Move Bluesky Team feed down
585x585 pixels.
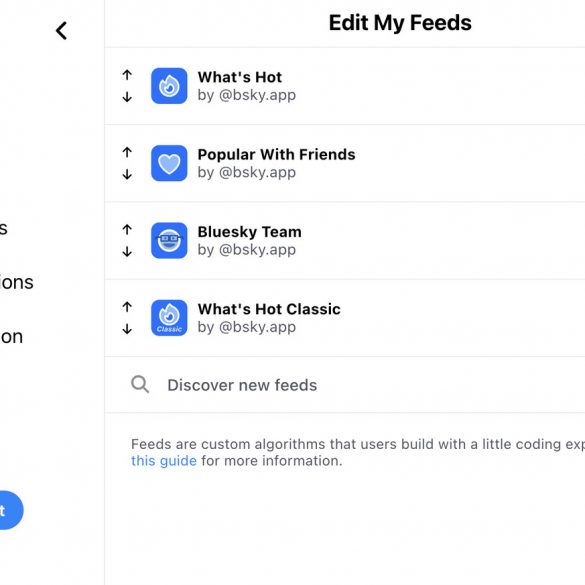(127, 251)
